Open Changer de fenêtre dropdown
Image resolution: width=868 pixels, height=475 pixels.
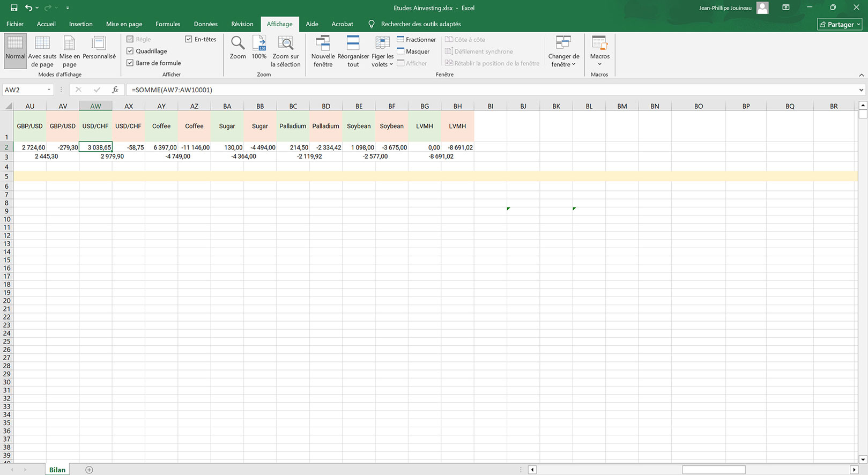point(563,51)
